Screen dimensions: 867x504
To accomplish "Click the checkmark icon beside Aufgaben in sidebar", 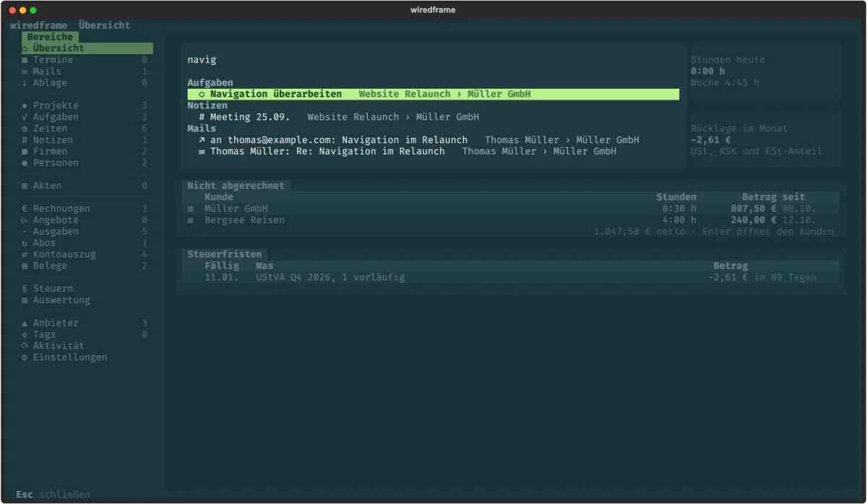I will pos(25,117).
